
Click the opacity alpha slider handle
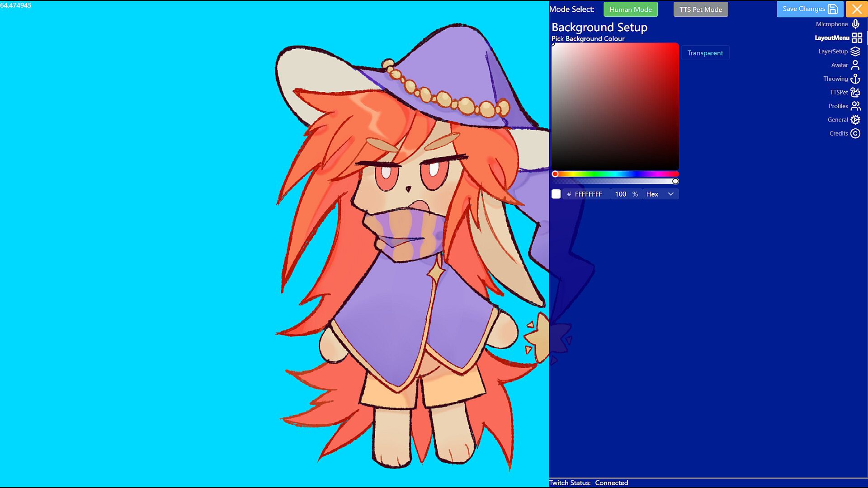675,181
